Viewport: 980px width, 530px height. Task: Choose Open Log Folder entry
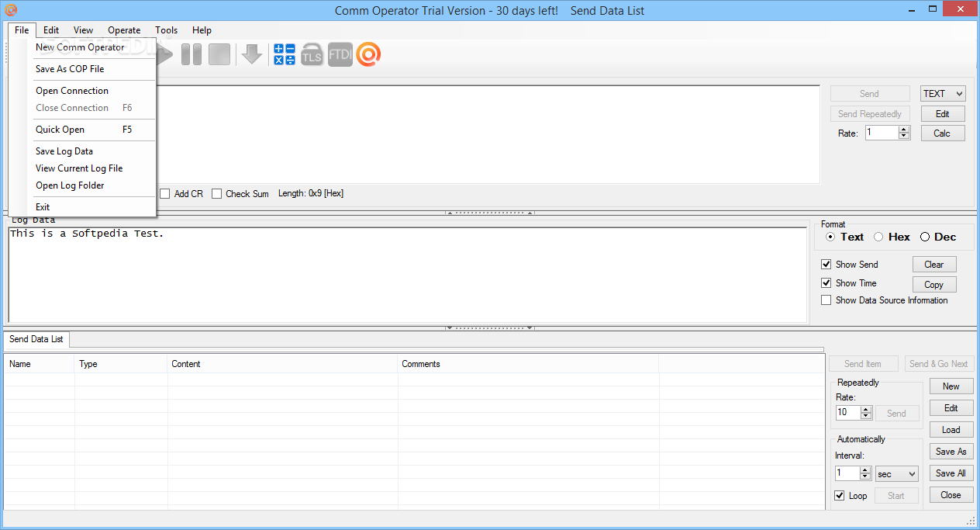click(83, 185)
